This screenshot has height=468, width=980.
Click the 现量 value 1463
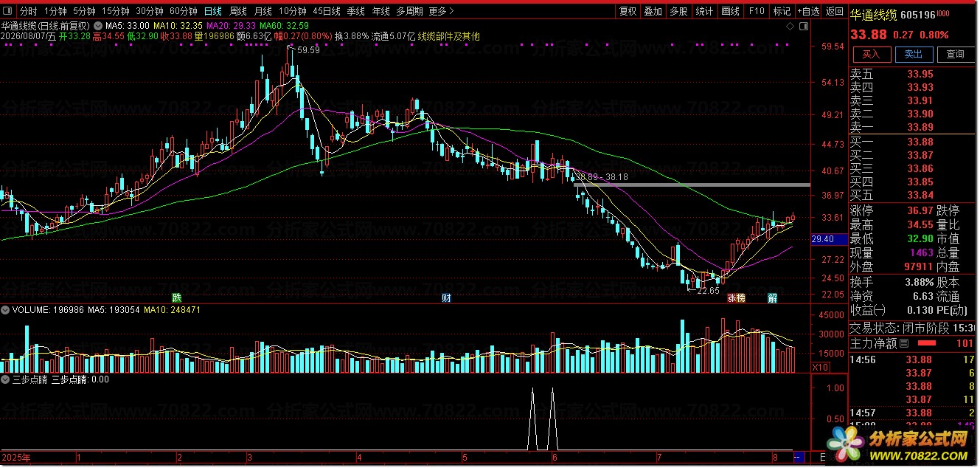(x=922, y=253)
